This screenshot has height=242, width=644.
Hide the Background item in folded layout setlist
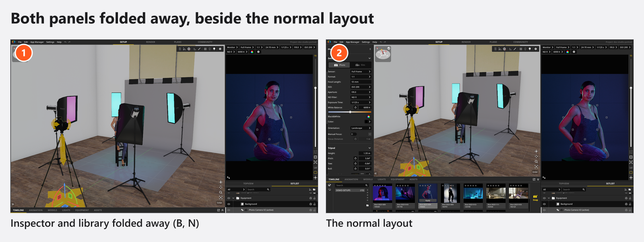pyautogui.click(x=229, y=204)
